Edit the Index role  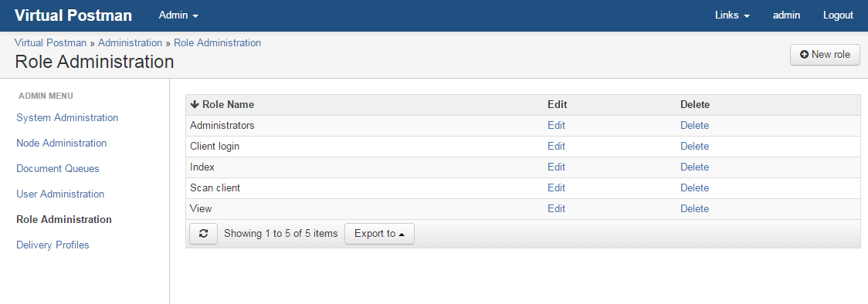556,167
